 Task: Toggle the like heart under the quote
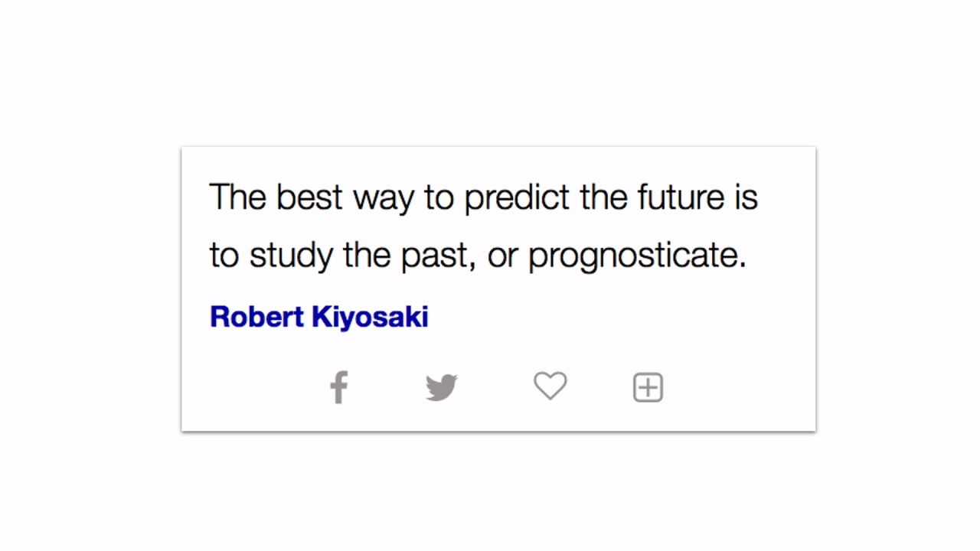coord(550,386)
